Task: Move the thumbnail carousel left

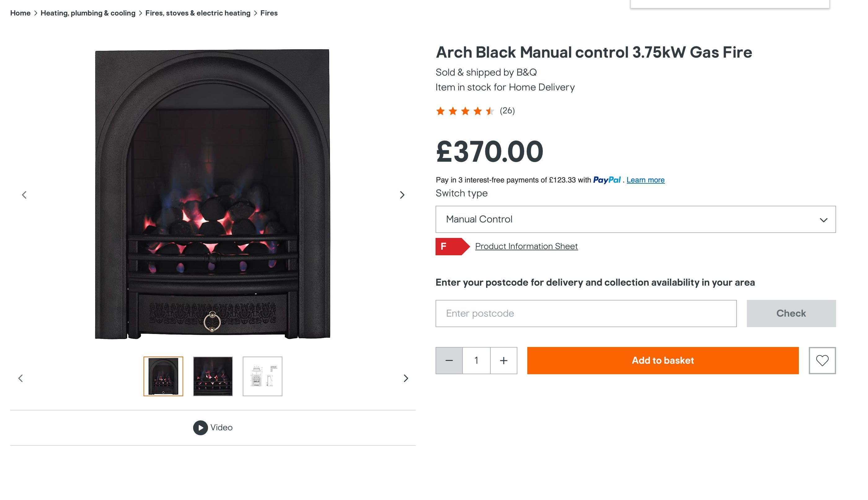Action: click(21, 378)
